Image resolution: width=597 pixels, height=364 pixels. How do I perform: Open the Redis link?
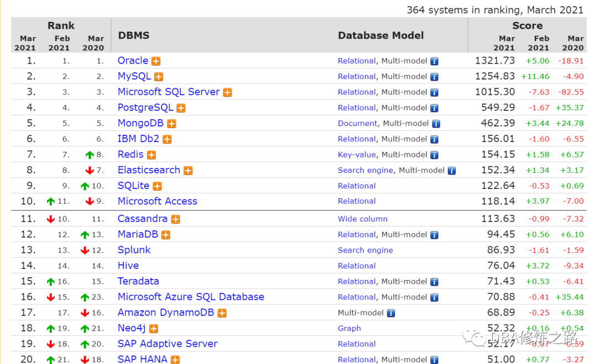(130, 154)
